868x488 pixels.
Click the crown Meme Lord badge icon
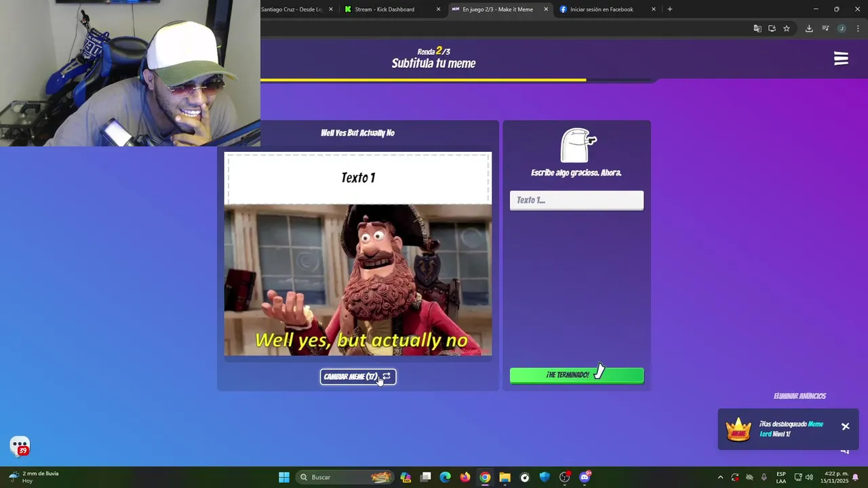pyautogui.click(x=738, y=429)
